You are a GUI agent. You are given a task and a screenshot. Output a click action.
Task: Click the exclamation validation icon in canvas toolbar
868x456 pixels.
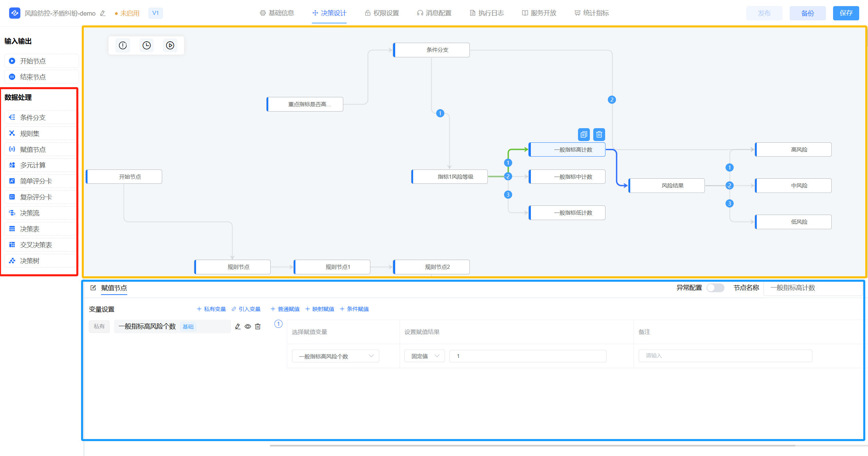tap(123, 45)
